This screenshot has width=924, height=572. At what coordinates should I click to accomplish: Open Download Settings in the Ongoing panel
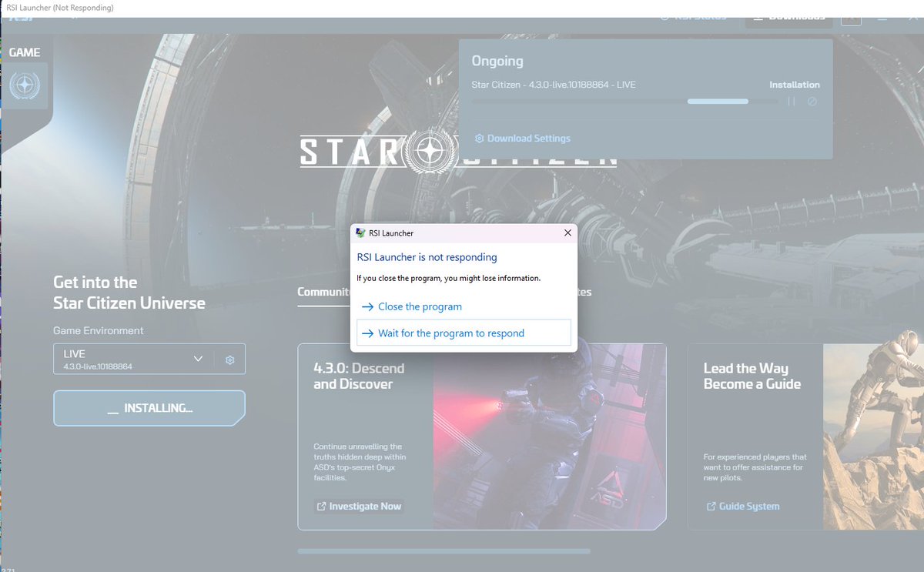(522, 139)
